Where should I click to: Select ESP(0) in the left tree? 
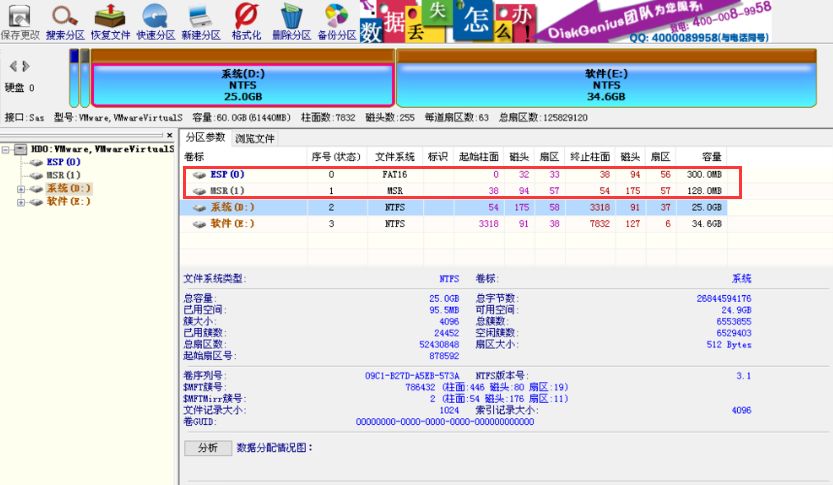click(63, 161)
